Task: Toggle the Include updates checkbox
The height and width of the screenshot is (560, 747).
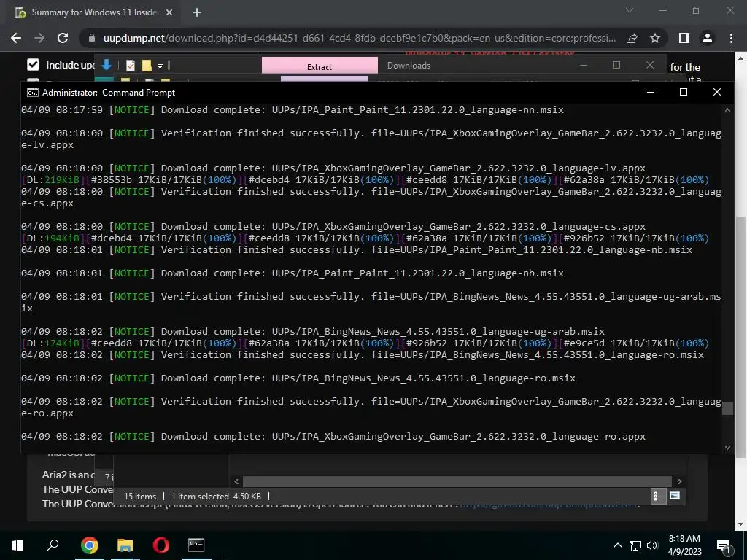Action: [x=33, y=65]
